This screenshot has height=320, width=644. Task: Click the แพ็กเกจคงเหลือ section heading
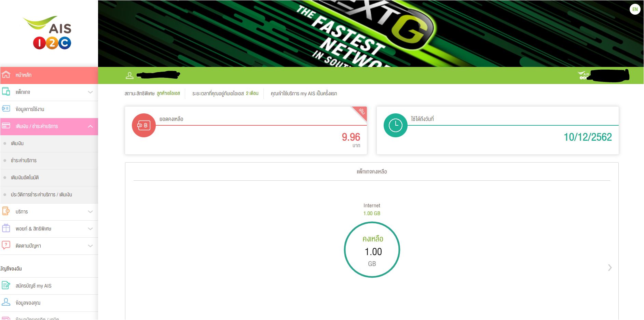(372, 171)
